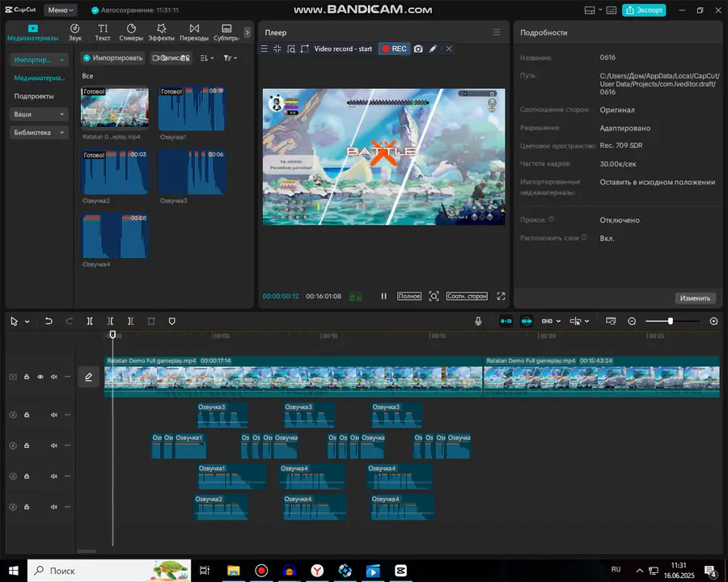Add a marker with the shield icon

(x=171, y=321)
